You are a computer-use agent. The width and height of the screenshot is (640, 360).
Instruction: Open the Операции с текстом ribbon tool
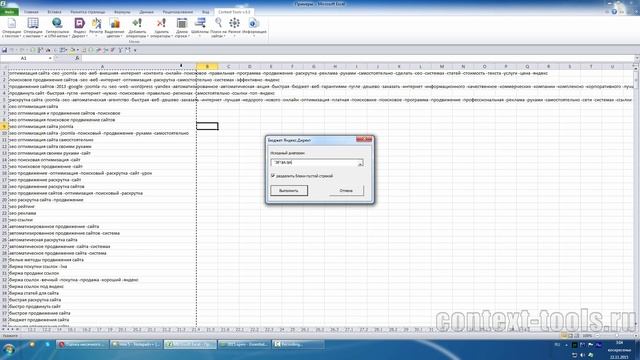(x=11, y=28)
